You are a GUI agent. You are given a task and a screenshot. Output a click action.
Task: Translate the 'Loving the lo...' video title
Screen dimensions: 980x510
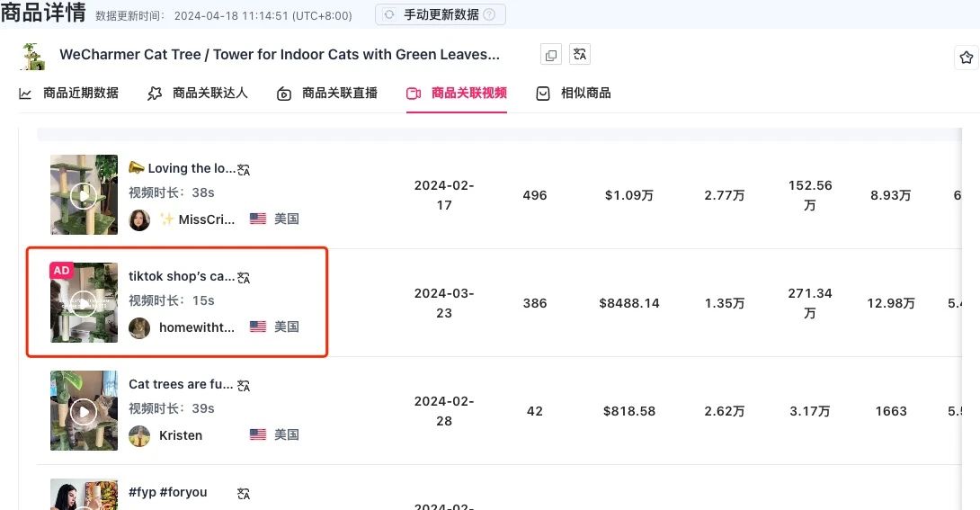point(244,169)
